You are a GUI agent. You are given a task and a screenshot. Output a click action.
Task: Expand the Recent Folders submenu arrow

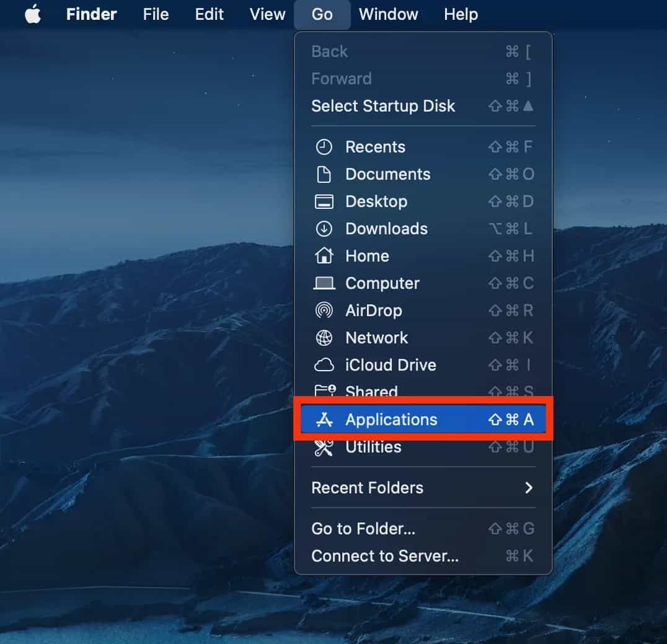[528, 487]
